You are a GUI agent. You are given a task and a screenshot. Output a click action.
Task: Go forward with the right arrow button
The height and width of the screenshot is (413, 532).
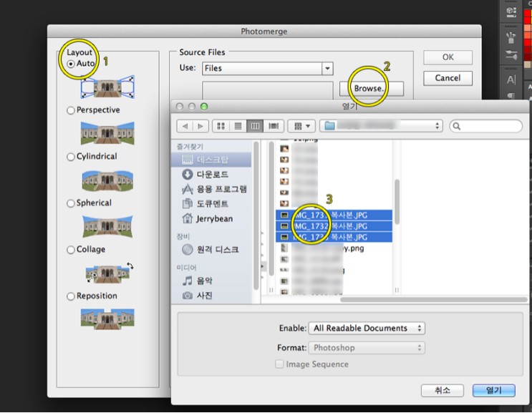(x=200, y=126)
